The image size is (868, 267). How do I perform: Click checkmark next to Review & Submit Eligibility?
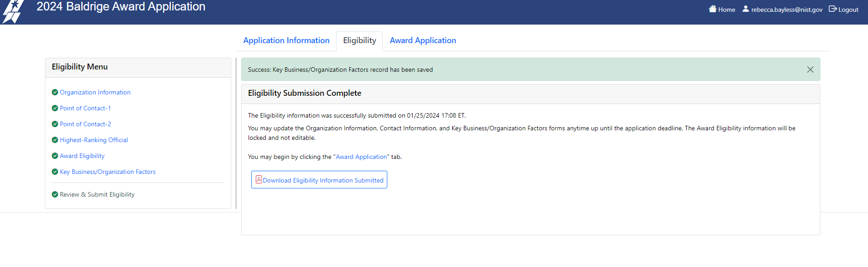tap(55, 194)
